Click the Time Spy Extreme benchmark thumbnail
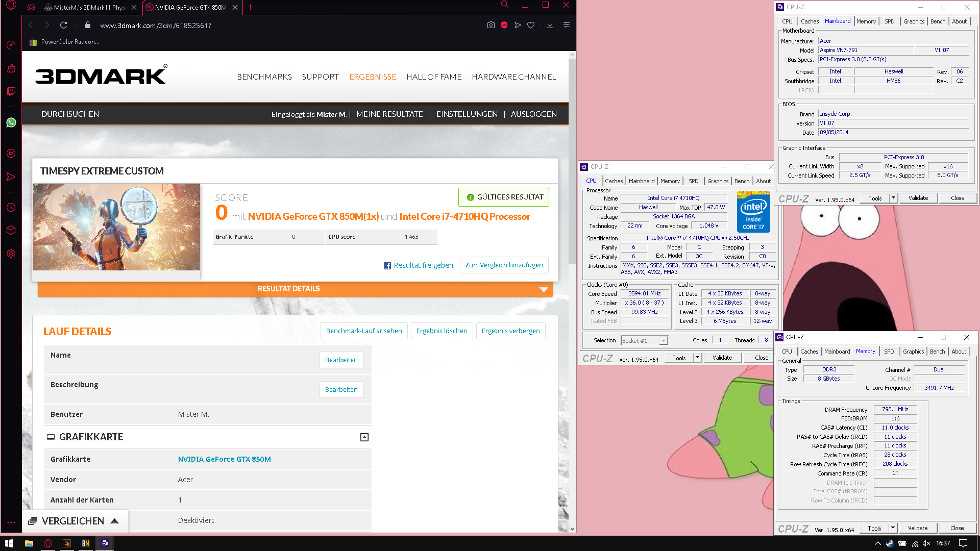980x551 pixels. point(116,227)
